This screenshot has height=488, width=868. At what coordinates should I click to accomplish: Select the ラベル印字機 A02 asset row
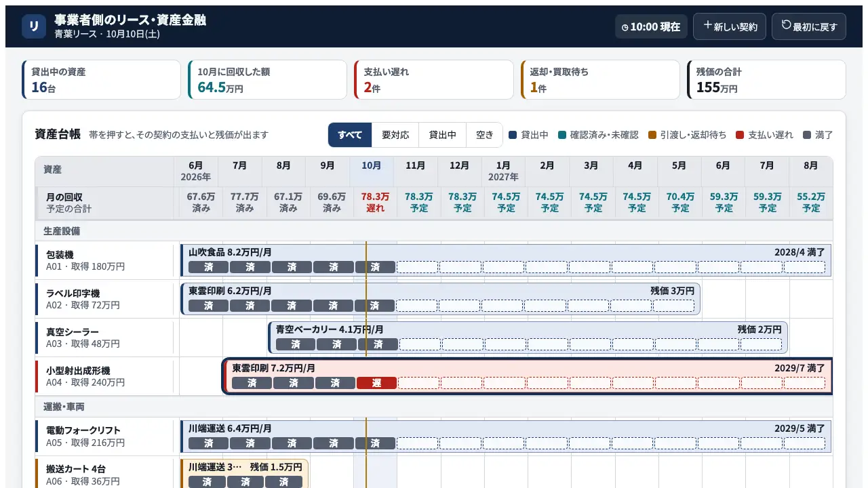point(105,299)
